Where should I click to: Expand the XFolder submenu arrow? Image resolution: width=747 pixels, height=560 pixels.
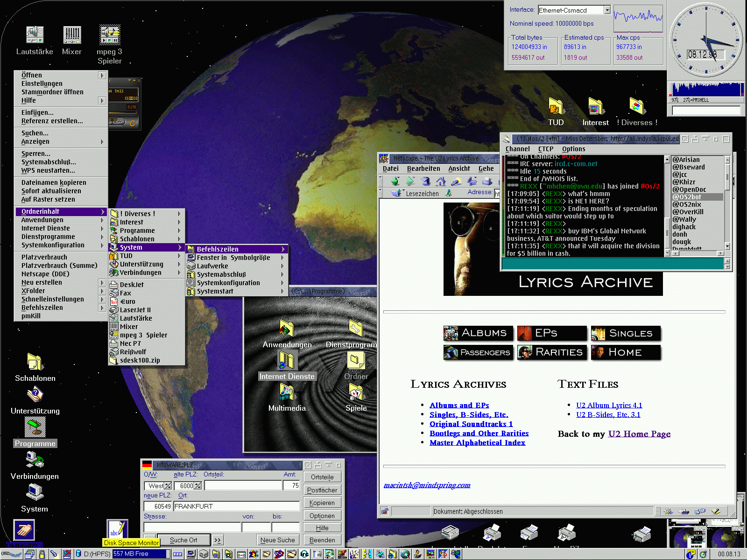[x=102, y=291]
